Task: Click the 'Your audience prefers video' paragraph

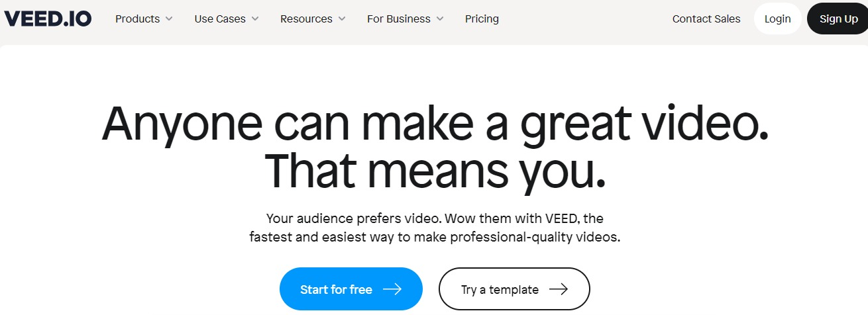Action: coord(435,227)
